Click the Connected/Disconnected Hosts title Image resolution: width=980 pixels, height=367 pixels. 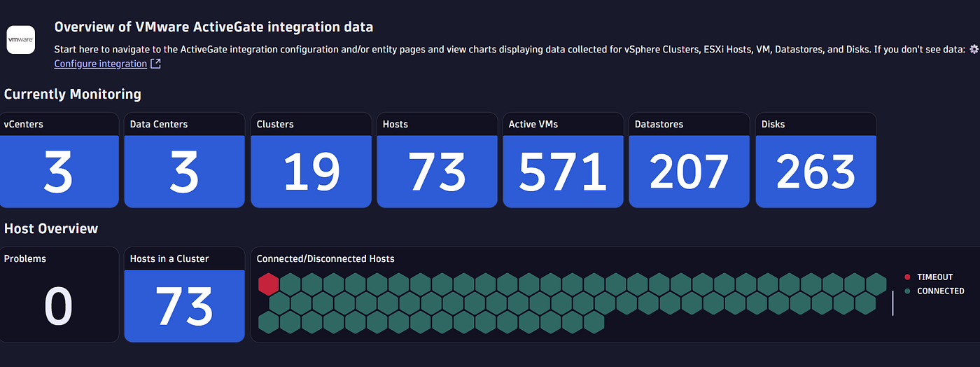[x=325, y=258]
